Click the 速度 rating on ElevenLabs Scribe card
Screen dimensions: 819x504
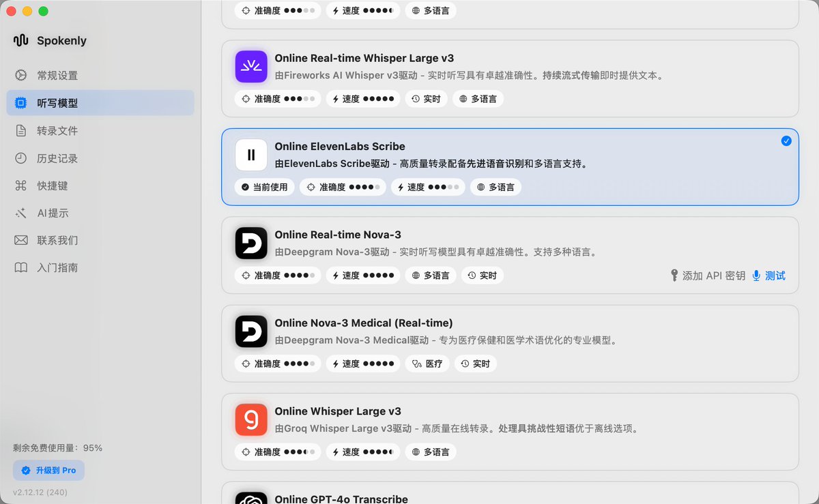click(x=428, y=187)
